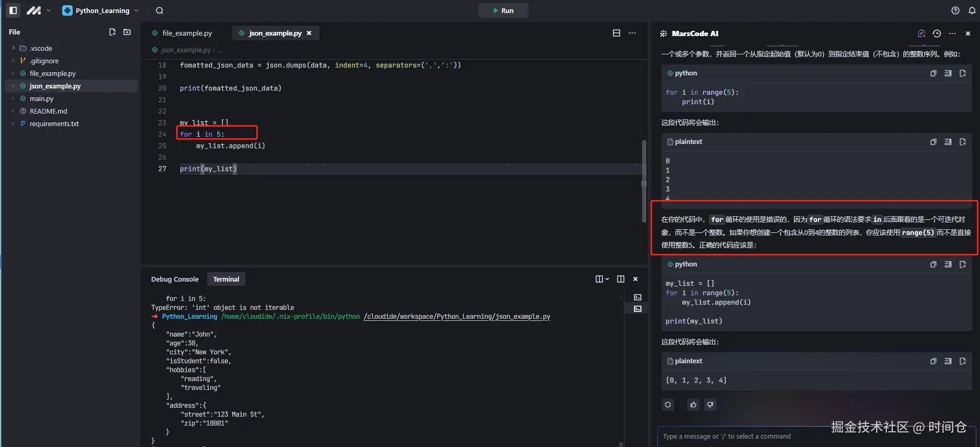Switch to the Terminal tab

[226, 279]
